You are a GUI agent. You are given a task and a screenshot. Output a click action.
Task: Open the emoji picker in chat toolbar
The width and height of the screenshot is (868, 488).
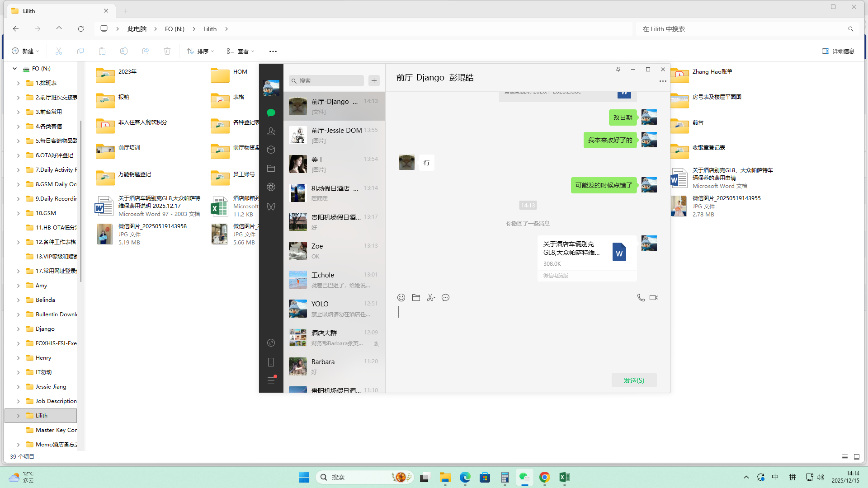point(401,297)
